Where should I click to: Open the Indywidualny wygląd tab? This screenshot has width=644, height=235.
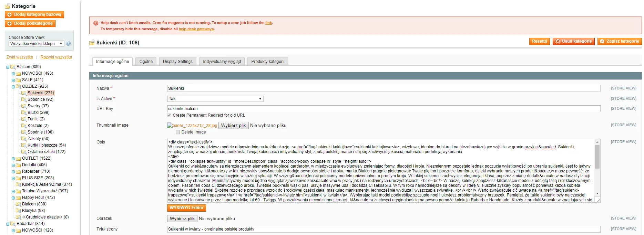(x=222, y=62)
